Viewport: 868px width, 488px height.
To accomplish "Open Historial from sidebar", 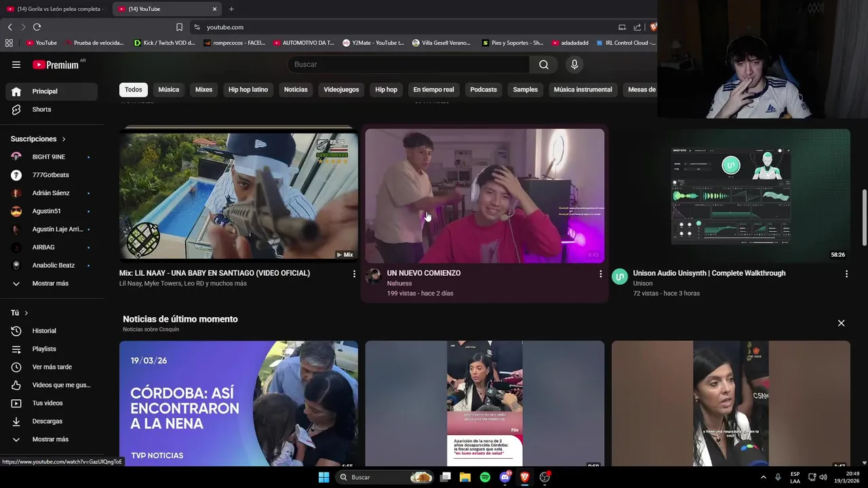I will (x=52, y=331).
